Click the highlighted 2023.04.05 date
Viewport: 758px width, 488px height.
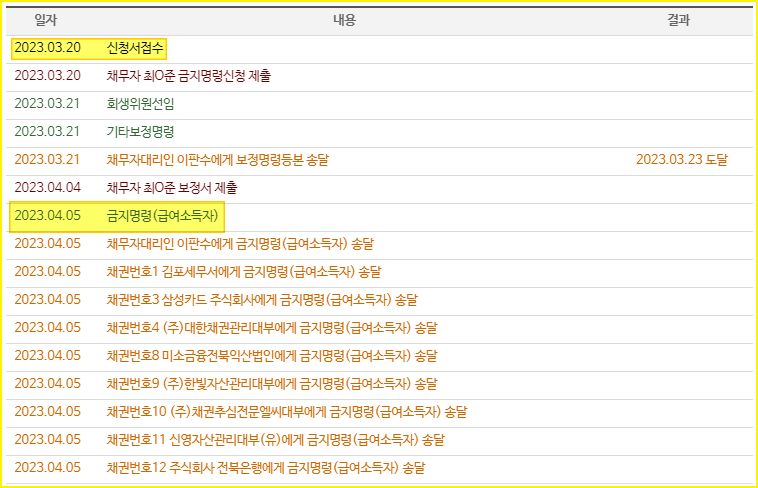coord(47,216)
